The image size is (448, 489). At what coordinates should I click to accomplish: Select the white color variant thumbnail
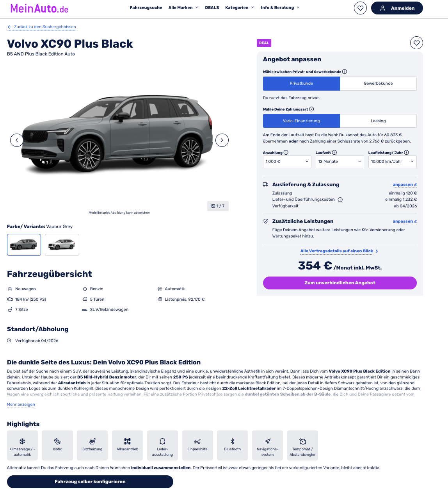pos(62,245)
